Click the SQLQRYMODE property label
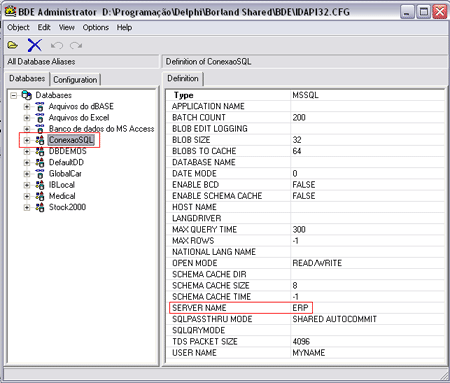 pyautogui.click(x=199, y=330)
